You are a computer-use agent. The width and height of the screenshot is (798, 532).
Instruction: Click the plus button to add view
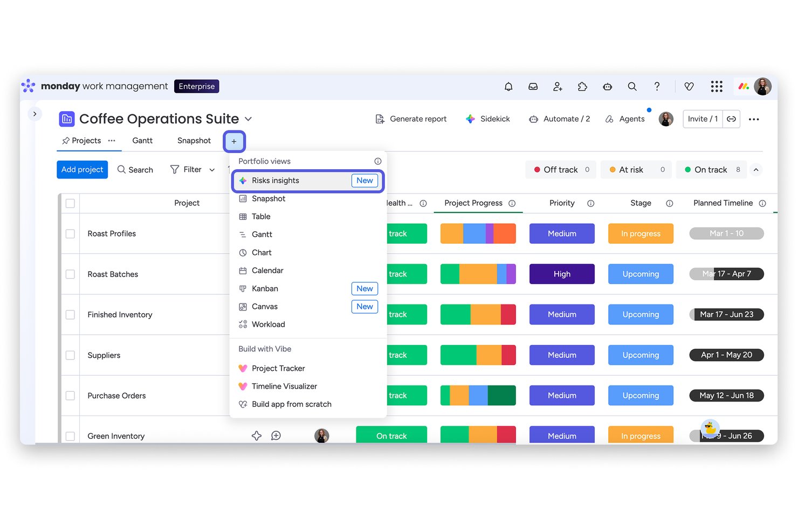(x=234, y=141)
